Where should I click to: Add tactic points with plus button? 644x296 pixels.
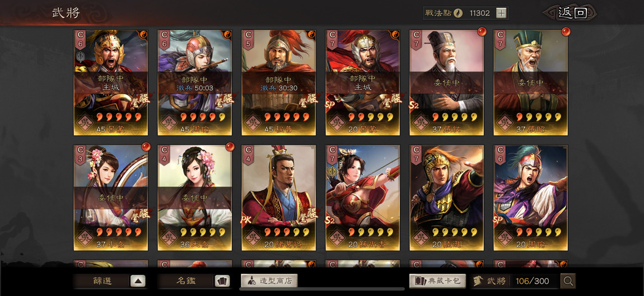(501, 13)
